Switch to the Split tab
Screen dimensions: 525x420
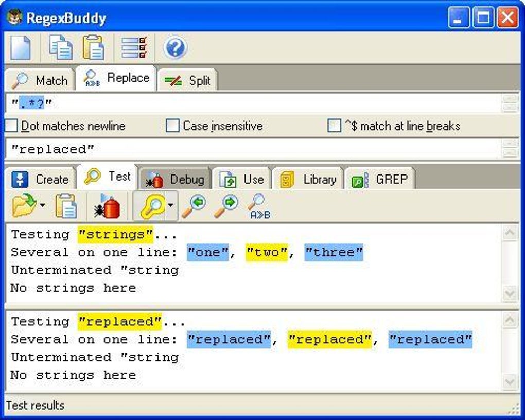187,80
